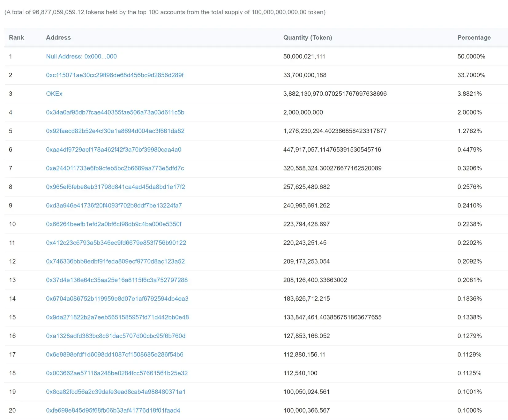Select quantity 50,000,021,111
The image size is (508, 420).
(x=304, y=56)
